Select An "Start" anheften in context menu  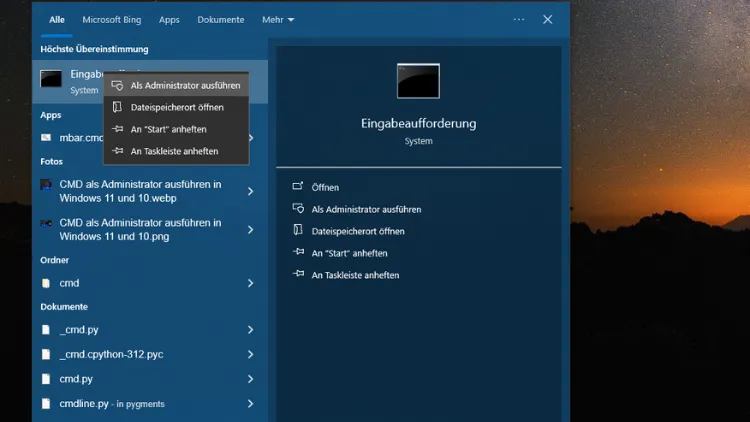tap(176, 129)
